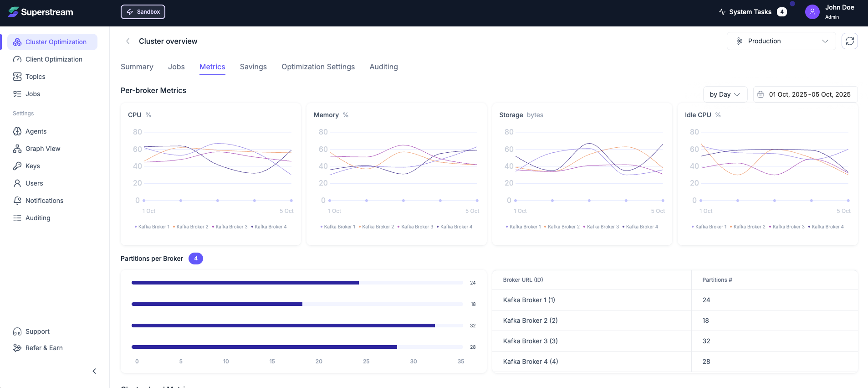Toggle Kafka Broker 3 in Storage legend

(x=601, y=227)
